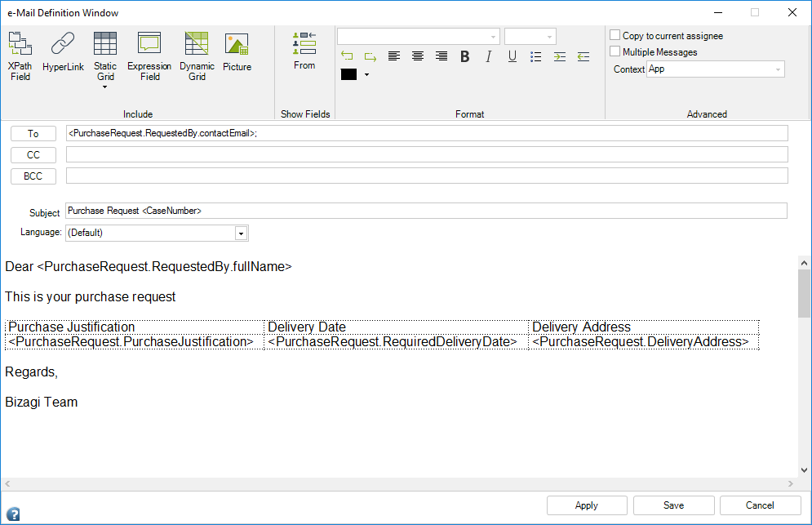This screenshot has height=525, width=812.
Task: Open the help icon
Action: (x=13, y=514)
